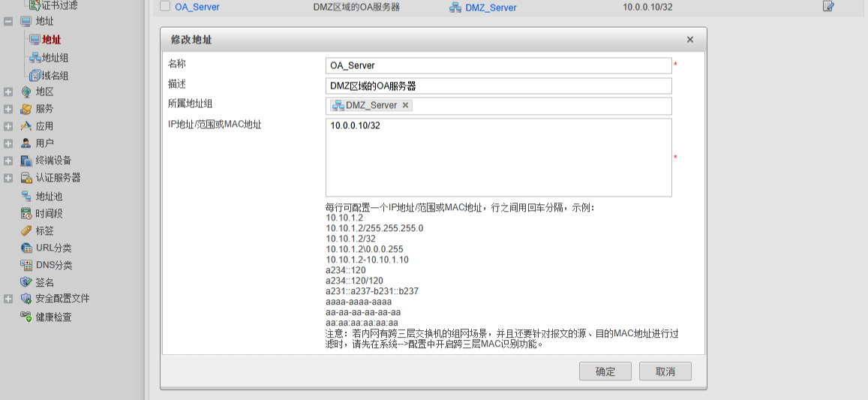The height and width of the screenshot is (400, 868).
Task: Expand the 认证服务器 tree node
Action: (8, 178)
